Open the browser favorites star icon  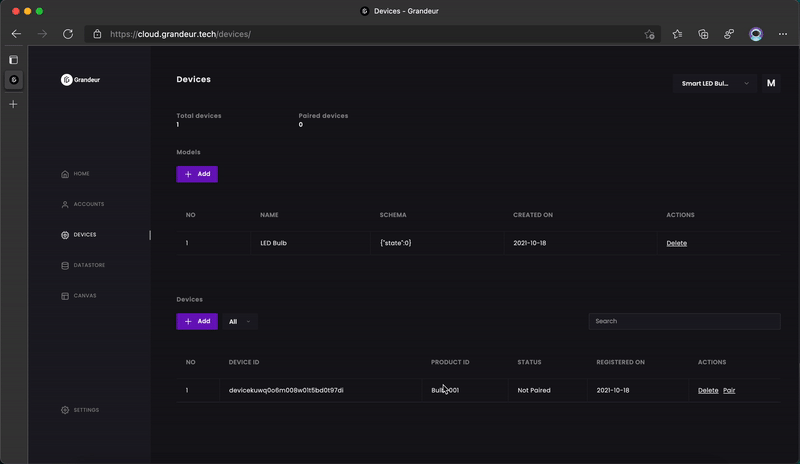[x=677, y=34]
